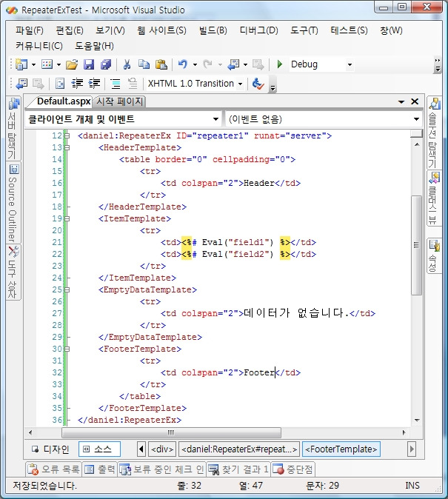Open the XHTML 1.0 Transition schema dropdown
Image resolution: width=448 pixels, height=499 pixels.
tap(241, 84)
